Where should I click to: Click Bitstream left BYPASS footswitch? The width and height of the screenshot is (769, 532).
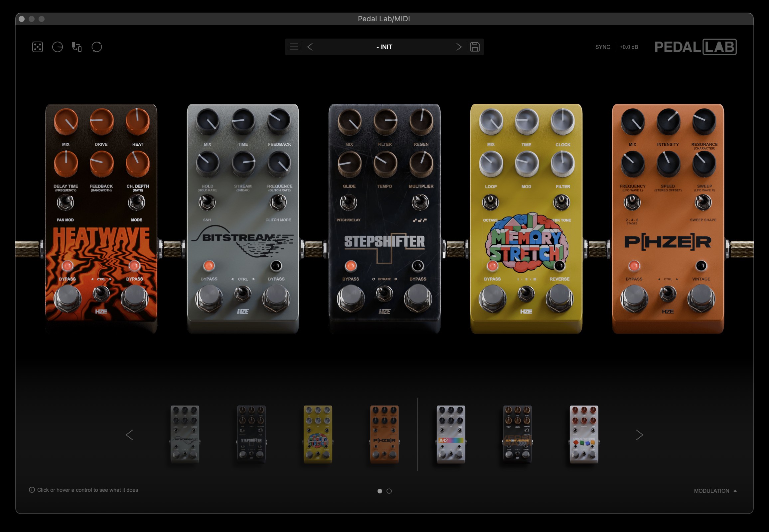(x=209, y=298)
